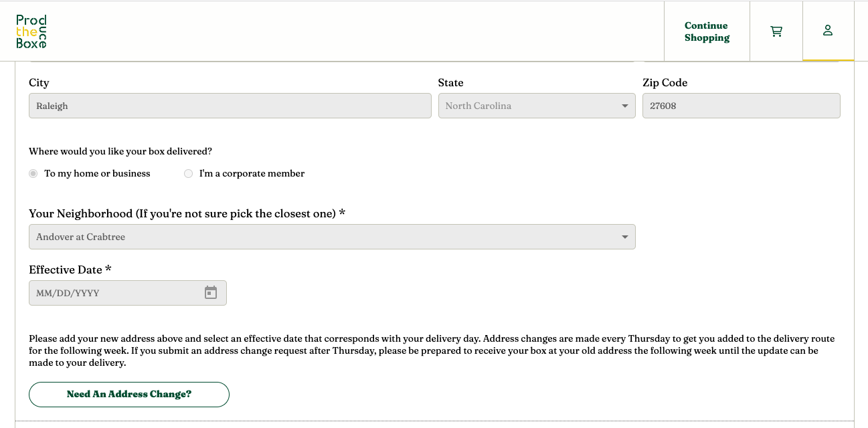Image resolution: width=868 pixels, height=428 pixels.
Task: Select "I'm a corporate member" radio
Action: pyautogui.click(x=189, y=173)
